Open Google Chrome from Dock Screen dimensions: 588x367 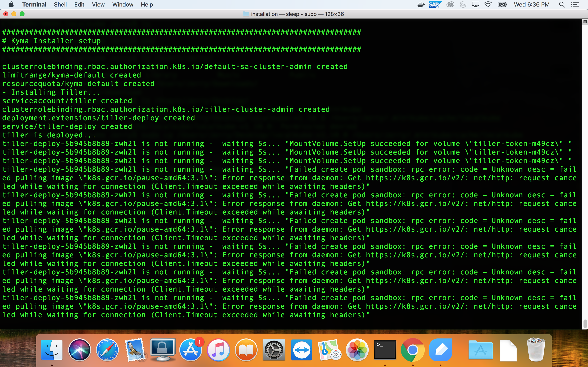[x=413, y=350]
